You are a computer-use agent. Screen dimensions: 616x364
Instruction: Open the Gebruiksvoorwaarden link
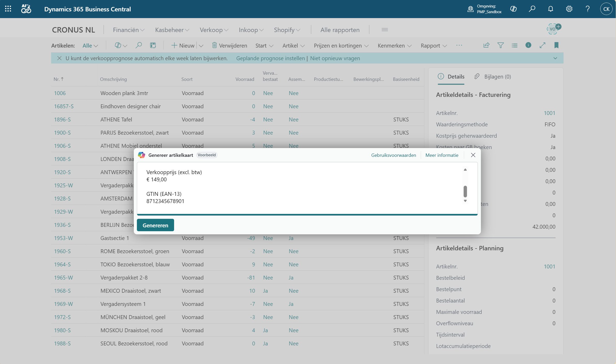pos(393,155)
